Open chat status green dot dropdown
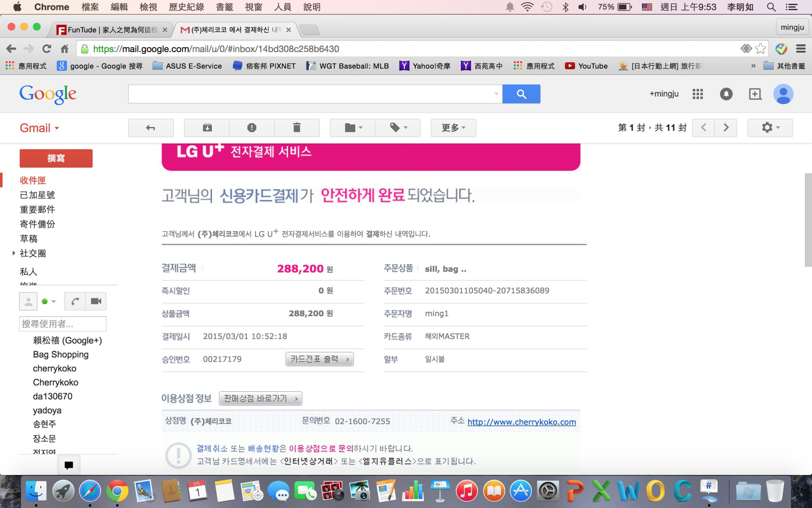Screen dimensions: 812x508 [49, 301]
